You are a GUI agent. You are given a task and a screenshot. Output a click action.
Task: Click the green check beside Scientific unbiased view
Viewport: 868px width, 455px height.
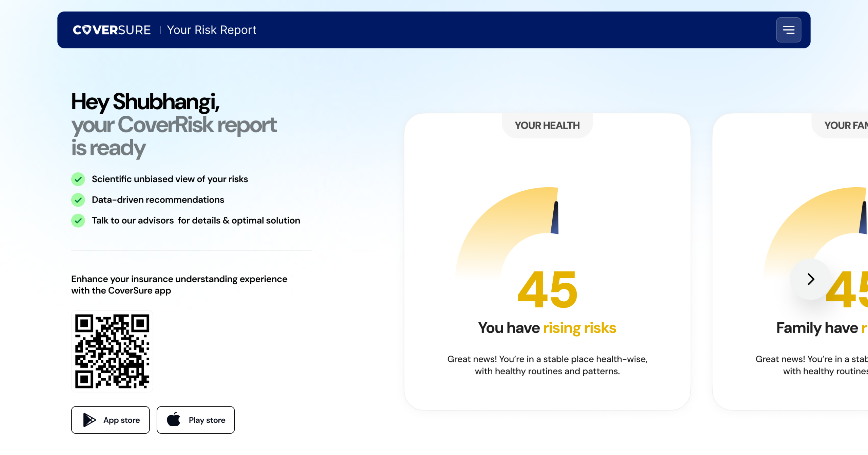pyautogui.click(x=78, y=179)
